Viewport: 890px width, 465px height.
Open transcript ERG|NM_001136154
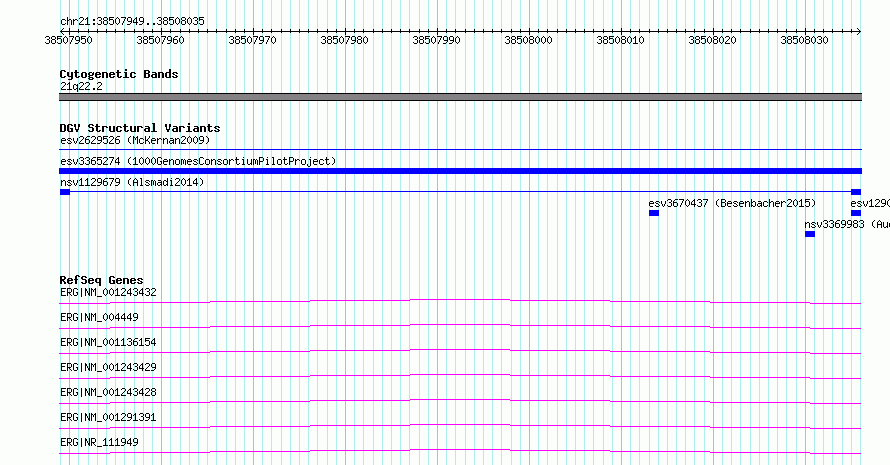coord(108,342)
